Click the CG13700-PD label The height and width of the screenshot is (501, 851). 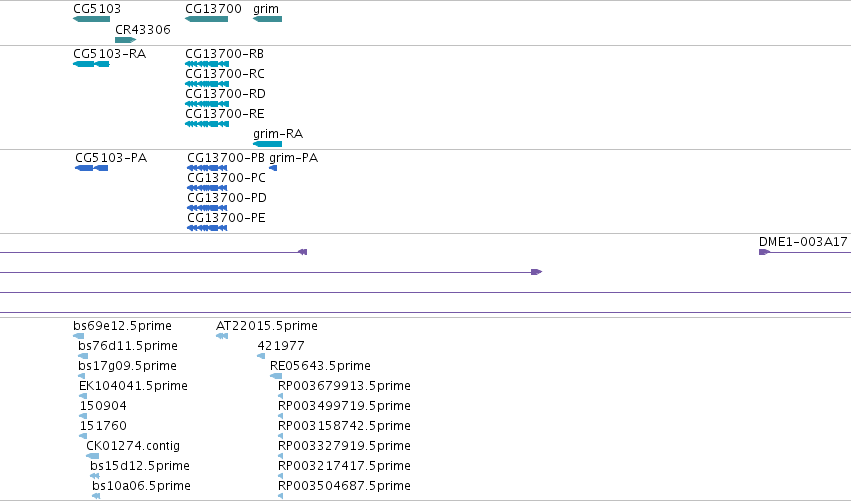[x=227, y=198]
